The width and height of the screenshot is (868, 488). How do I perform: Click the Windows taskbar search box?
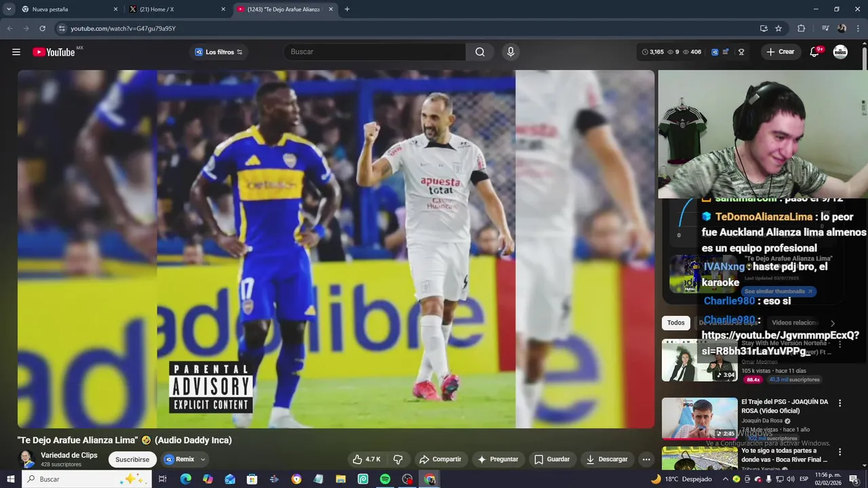point(87,479)
